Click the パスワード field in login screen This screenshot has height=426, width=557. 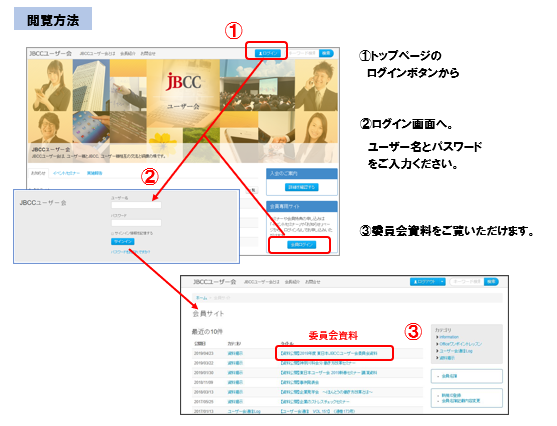point(136,223)
